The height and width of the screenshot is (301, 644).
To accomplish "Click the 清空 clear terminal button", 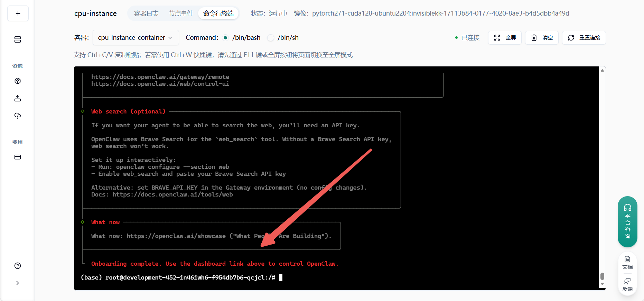I will [x=542, y=38].
